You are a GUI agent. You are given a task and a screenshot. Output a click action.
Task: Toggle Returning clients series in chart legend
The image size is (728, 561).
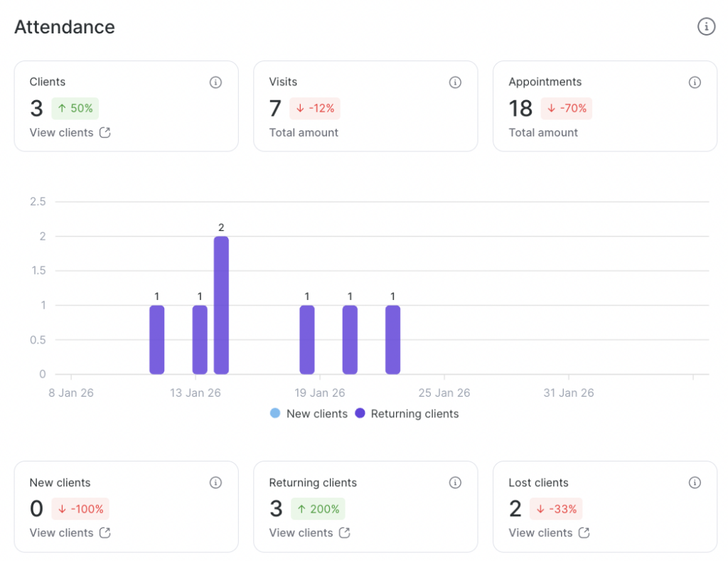click(414, 414)
